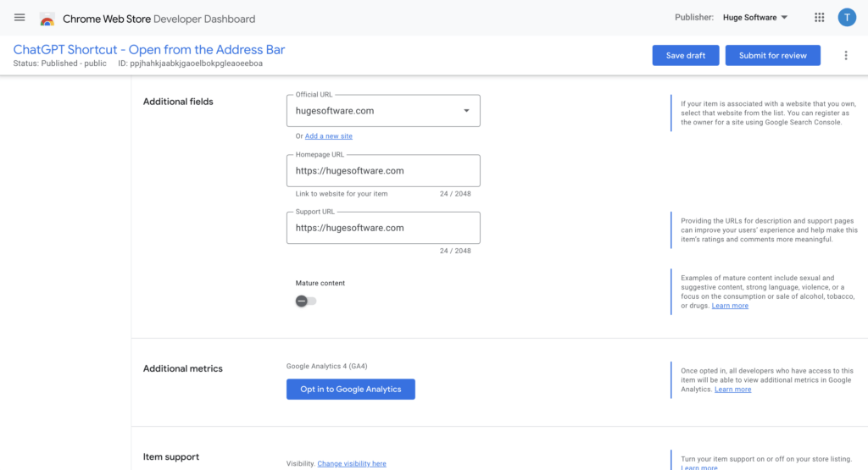The height and width of the screenshot is (470, 868).
Task: Click the Additional metrics section heading
Action: [183, 369]
